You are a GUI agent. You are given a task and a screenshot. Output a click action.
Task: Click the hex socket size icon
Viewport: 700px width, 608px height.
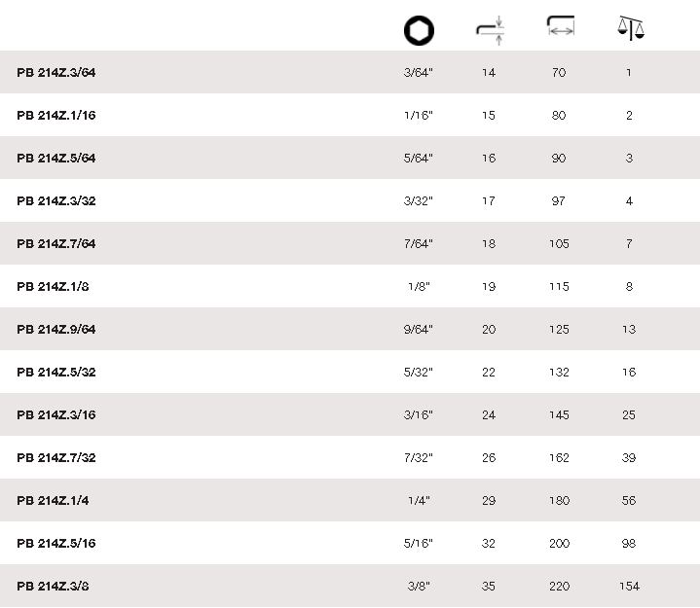pos(419,30)
